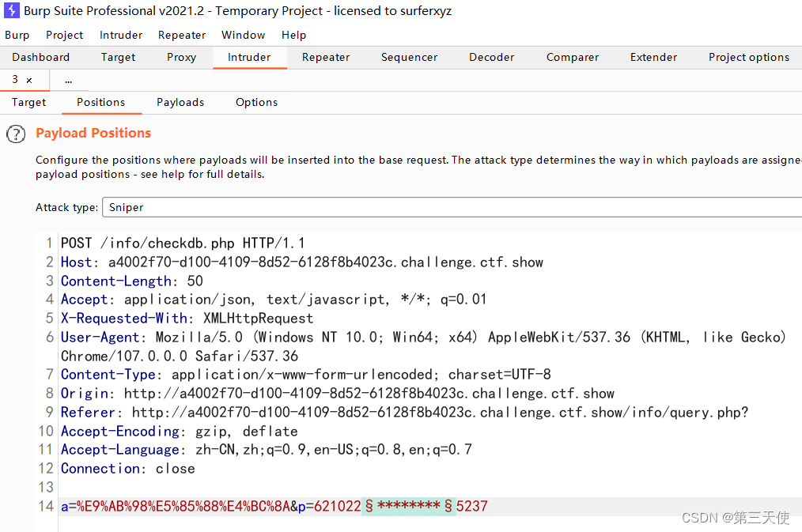Open the Attack type Sniper dropdown
This screenshot has height=532, width=802.
pos(452,207)
